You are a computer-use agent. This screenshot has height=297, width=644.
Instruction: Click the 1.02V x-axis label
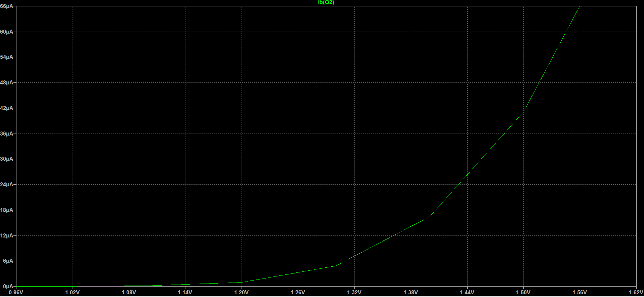[x=73, y=293]
